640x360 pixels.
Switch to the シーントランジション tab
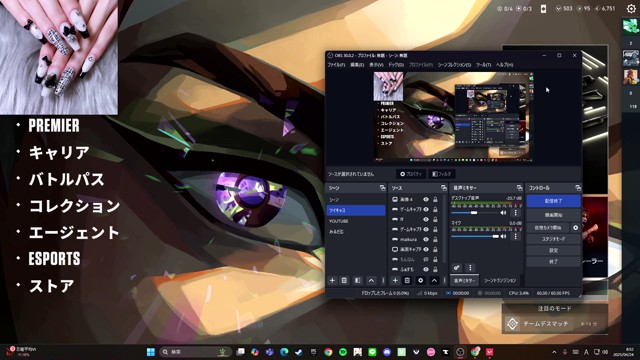coord(500,280)
